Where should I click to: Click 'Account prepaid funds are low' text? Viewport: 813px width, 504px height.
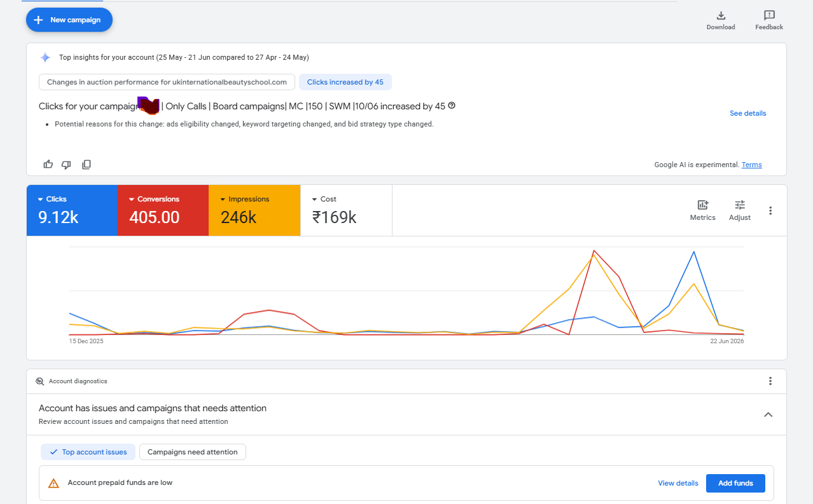(x=120, y=482)
